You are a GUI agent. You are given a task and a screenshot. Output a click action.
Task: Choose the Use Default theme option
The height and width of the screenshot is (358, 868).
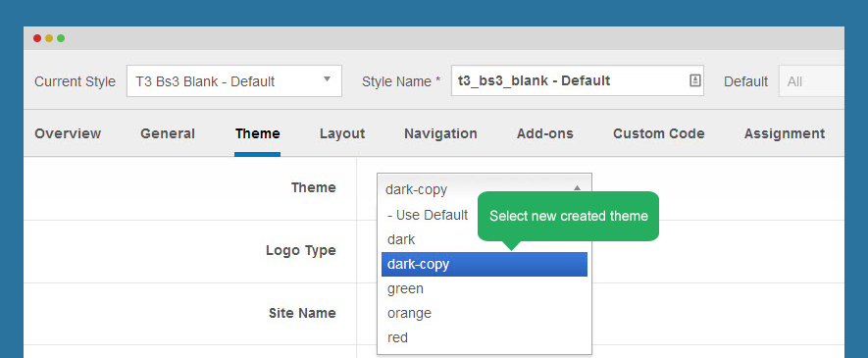[429, 215]
